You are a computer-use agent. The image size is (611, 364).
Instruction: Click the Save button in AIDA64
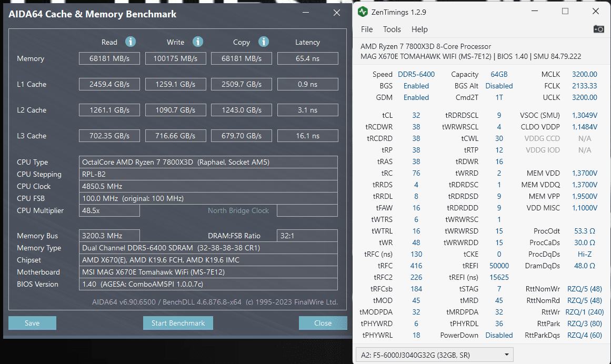coord(32,323)
